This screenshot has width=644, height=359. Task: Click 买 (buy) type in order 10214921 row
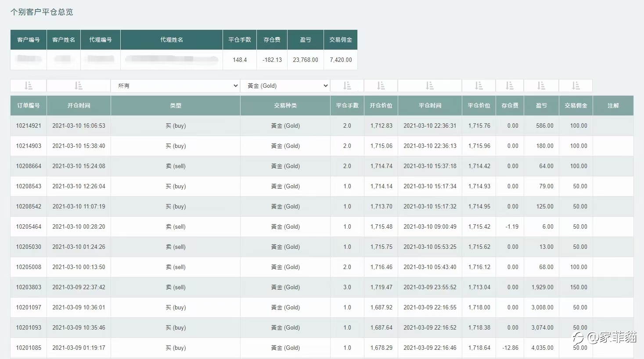(x=176, y=126)
